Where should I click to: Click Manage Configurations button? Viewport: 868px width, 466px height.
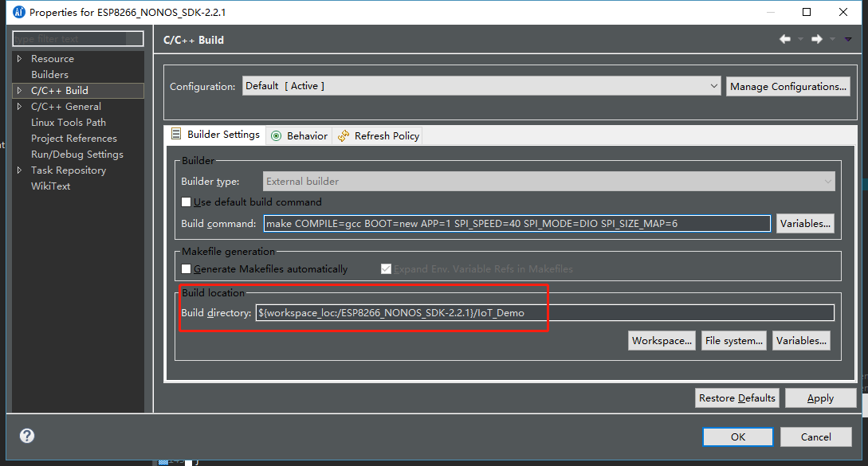(x=787, y=86)
